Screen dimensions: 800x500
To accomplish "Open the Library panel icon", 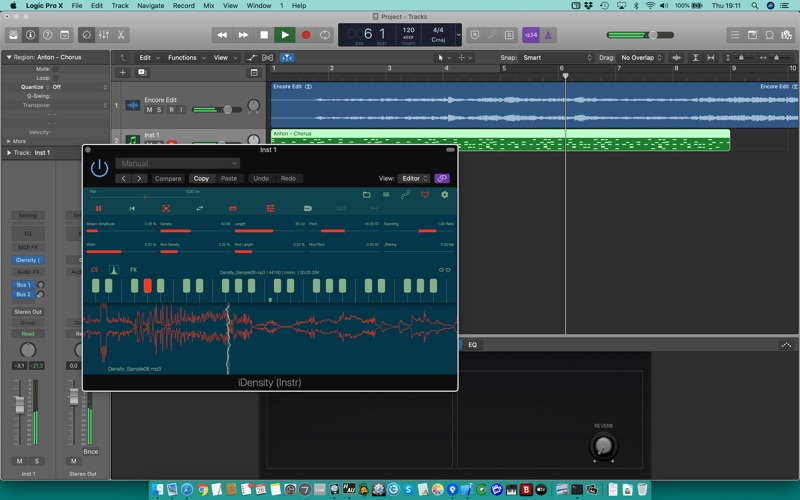I will click(x=14, y=35).
